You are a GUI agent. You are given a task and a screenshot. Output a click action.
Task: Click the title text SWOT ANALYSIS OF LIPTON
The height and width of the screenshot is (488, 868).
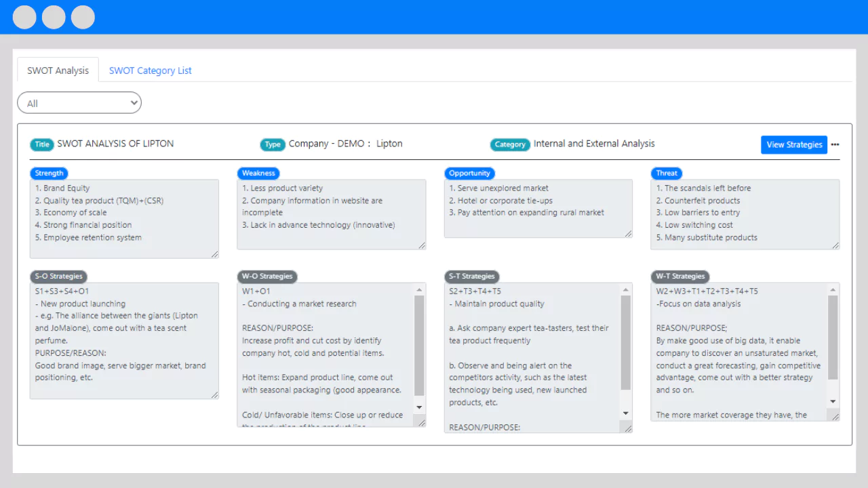pyautogui.click(x=115, y=144)
